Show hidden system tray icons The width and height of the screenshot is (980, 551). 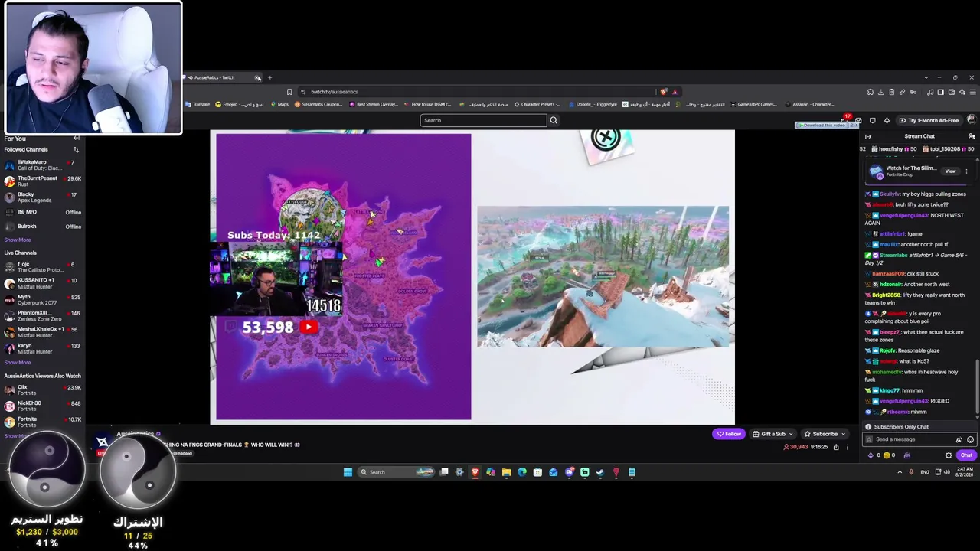900,472
